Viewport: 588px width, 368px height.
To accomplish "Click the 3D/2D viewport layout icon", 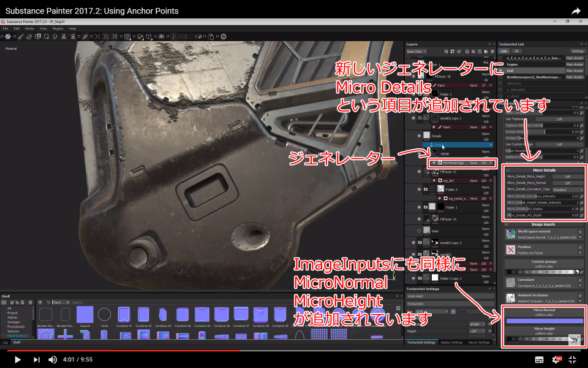I will point(127,36).
